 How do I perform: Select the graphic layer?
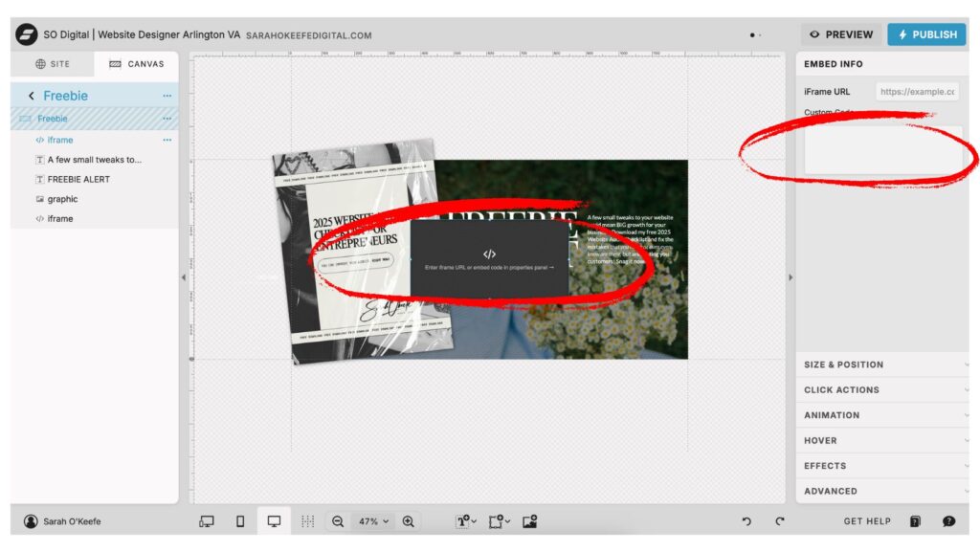tap(62, 199)
